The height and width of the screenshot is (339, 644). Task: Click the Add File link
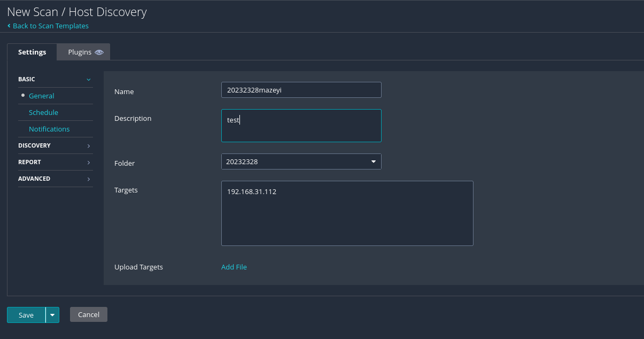[234, 267]
